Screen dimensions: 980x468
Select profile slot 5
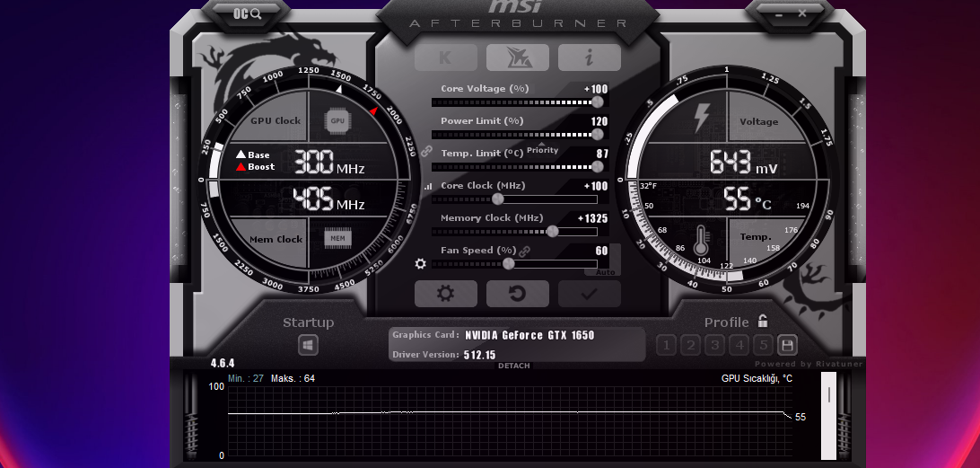(x=763, y=345)
